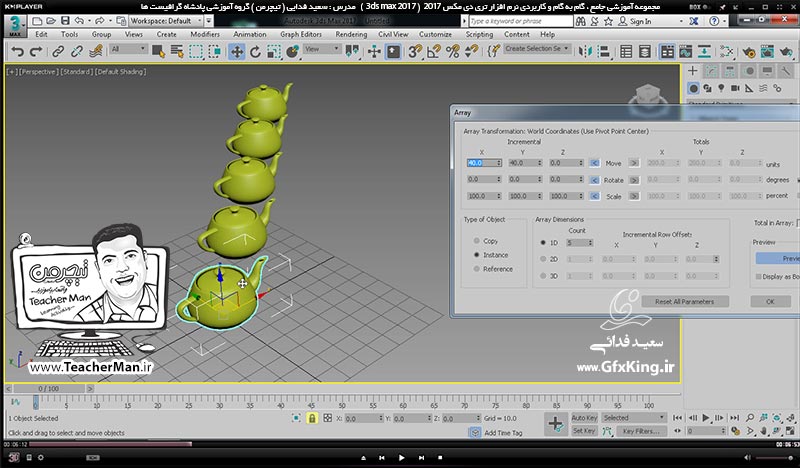The image size is (800, 468).
Task: Click the Redo arrow in main toolbar
Action: click(36, 52)
